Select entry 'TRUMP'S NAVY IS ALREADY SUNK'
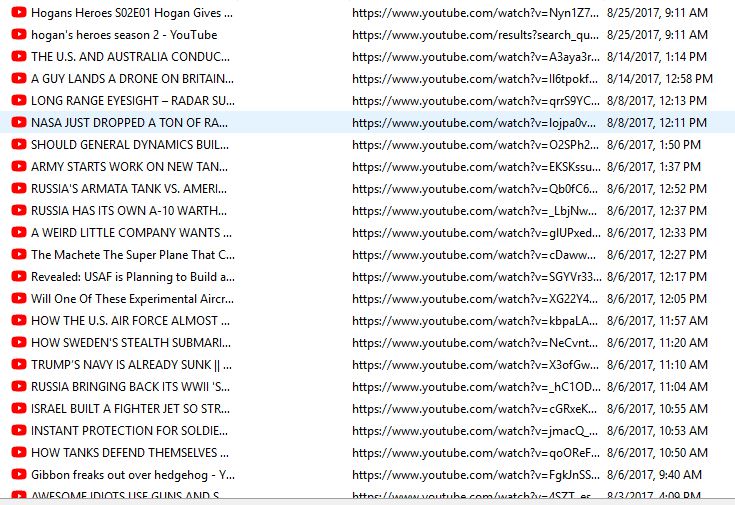 coord(131,365)
